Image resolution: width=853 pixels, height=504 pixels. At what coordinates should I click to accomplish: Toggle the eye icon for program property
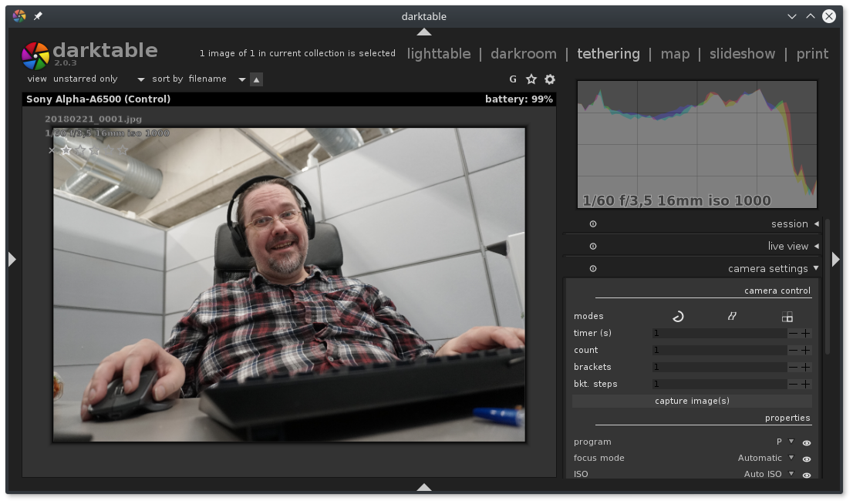(x=807, y=443)
